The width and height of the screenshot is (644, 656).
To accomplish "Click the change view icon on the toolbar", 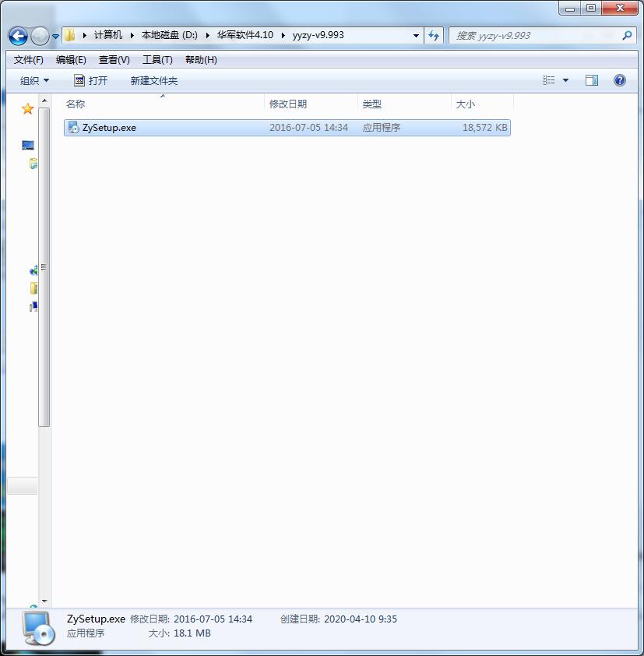I will tap(549, 79).
